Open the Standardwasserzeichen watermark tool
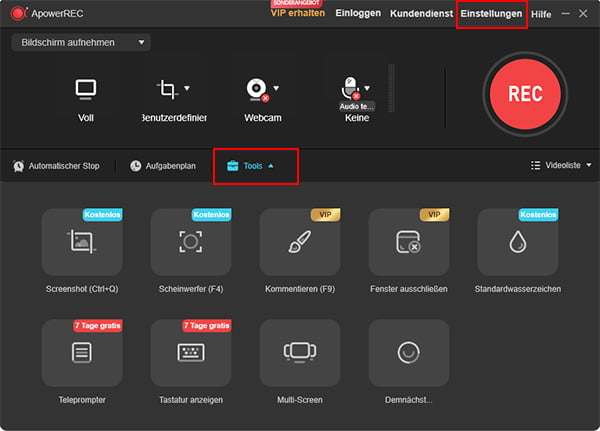 (x=518, y=242)
